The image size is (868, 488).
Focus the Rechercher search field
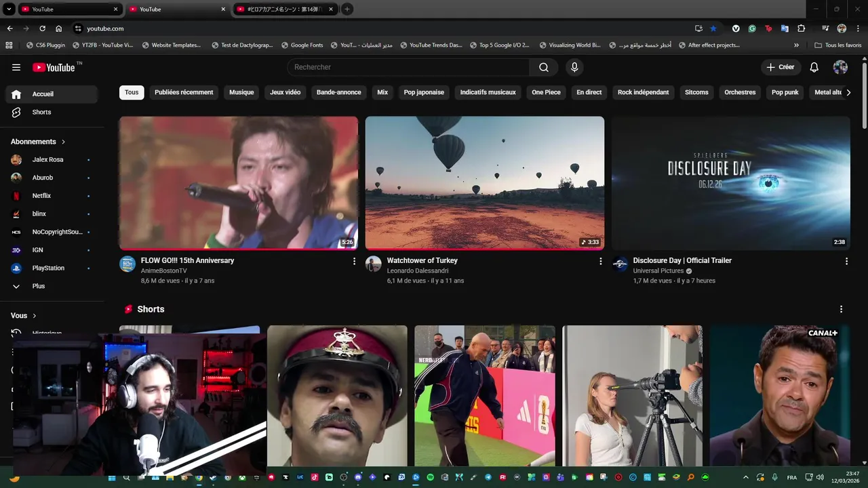(408, 67)
